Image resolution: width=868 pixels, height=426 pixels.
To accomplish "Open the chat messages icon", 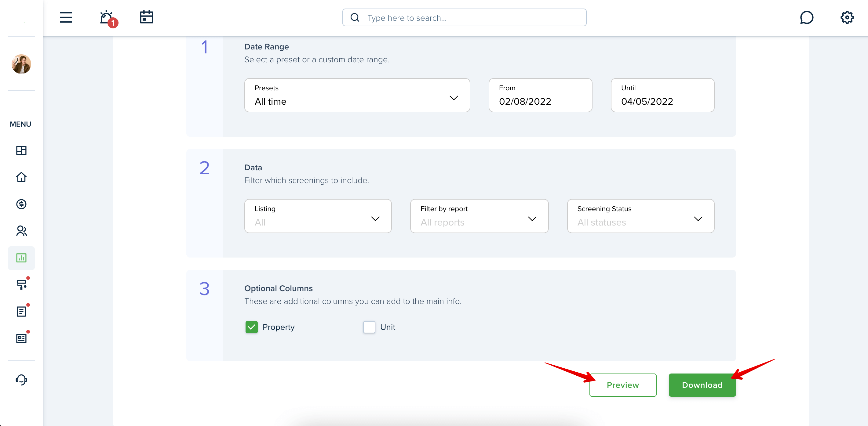I will coord(806,17).
